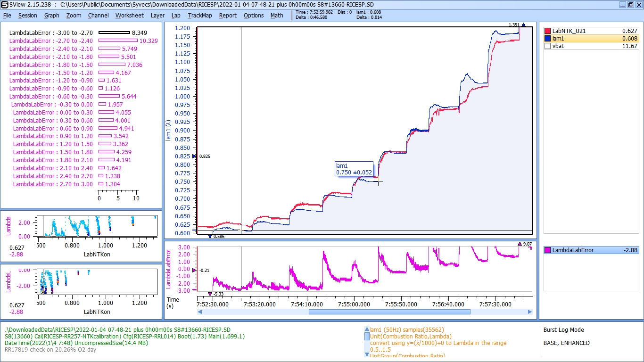Viewport: 644px width, 362px height.
Task: Click the right arrow of the time scrollbar
Action: click(x=529, y=312)
